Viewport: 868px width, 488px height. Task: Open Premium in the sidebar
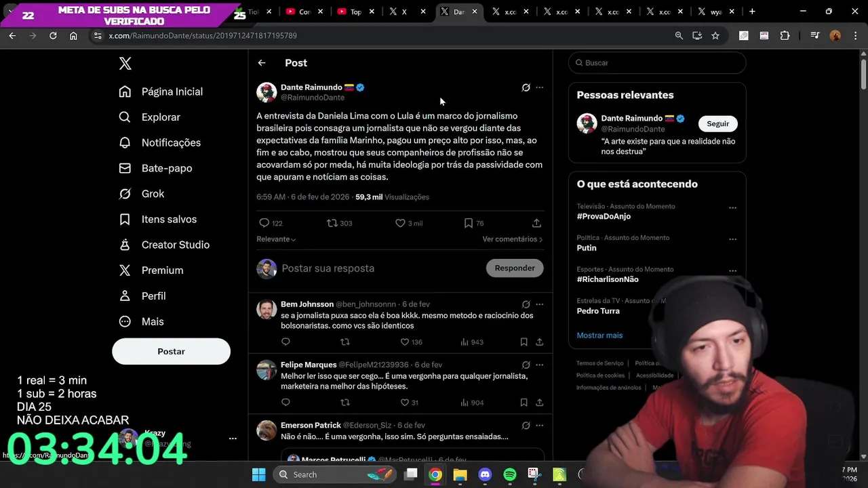151,270
